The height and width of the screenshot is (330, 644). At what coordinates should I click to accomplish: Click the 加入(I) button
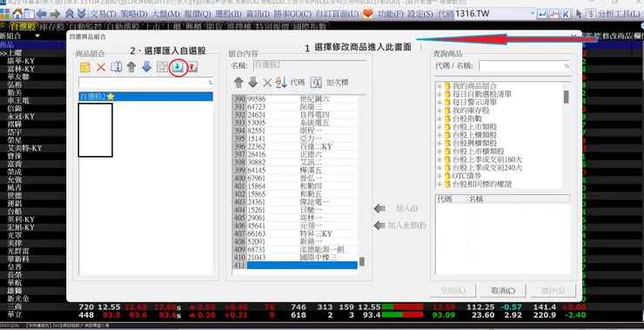pyautogui.click(x=396, y=209)
